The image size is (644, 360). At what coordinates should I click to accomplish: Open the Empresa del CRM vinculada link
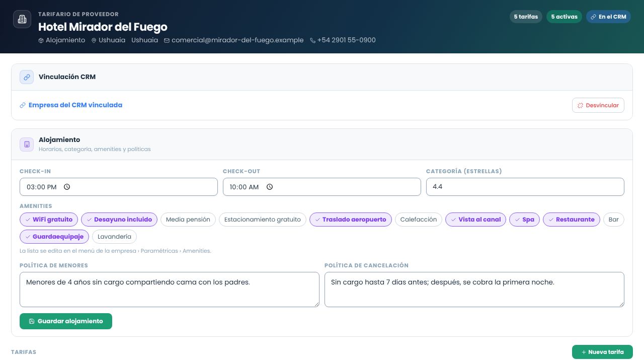pos(71,105)
